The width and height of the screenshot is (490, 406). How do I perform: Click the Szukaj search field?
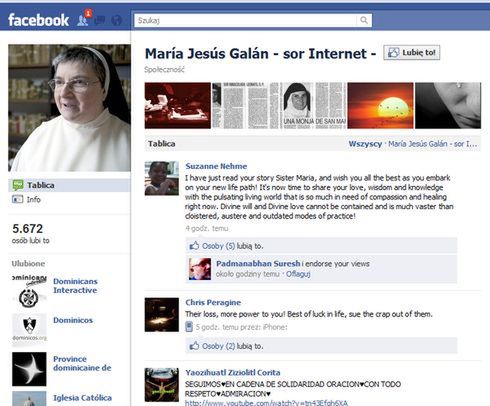coord(246,20)
